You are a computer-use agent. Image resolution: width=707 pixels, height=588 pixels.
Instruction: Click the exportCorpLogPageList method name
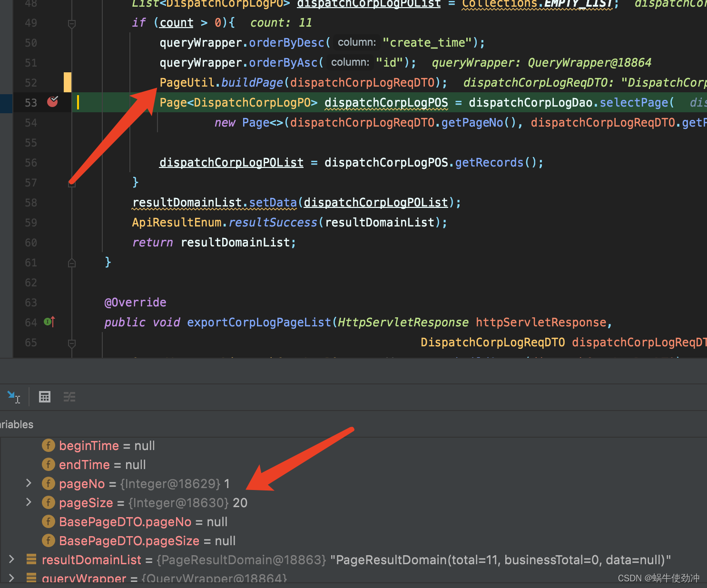[x=258, y=323]
